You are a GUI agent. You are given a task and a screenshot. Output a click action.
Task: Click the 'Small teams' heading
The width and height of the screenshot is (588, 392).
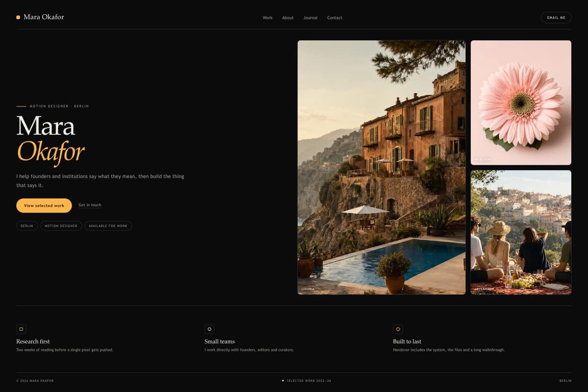point(220,342)
